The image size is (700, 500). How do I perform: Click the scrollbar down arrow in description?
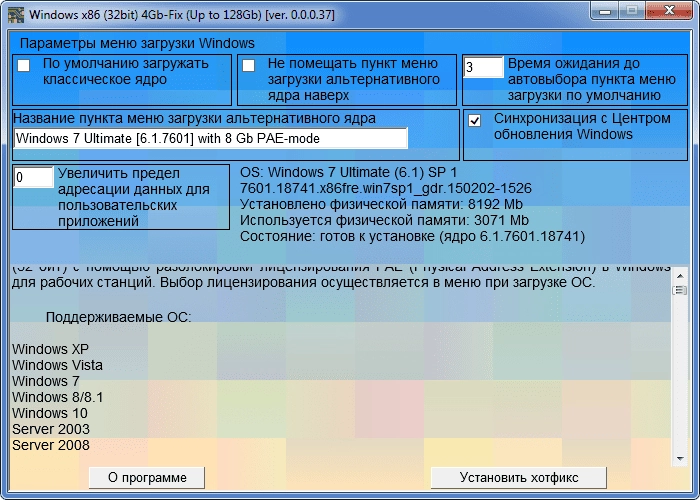point(680,458)
